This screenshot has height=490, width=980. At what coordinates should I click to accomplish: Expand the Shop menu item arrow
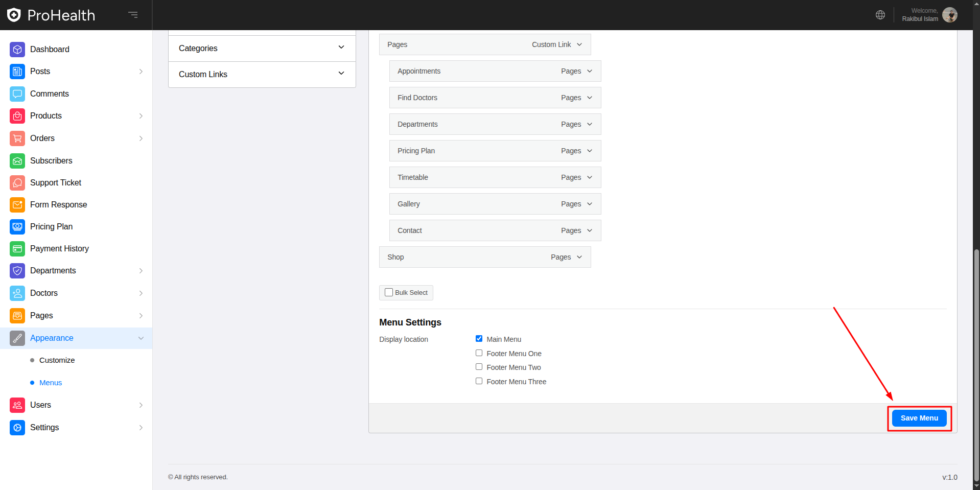579,257
